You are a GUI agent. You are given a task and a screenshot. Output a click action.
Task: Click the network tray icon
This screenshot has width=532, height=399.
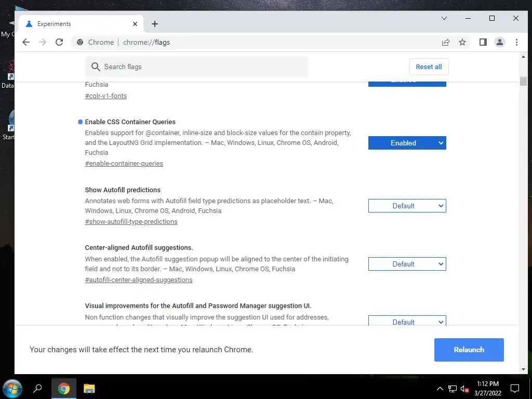(453, 389)
